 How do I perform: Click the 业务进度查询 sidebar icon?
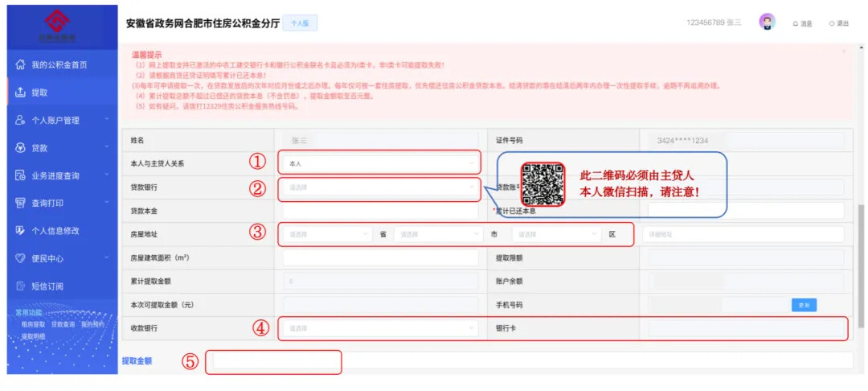click(21, 175)
